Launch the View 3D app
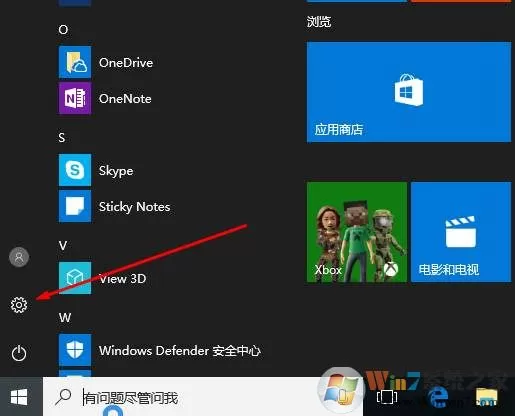Image resolution: width=515 pixels, height=416 pixels. point(103,278)
